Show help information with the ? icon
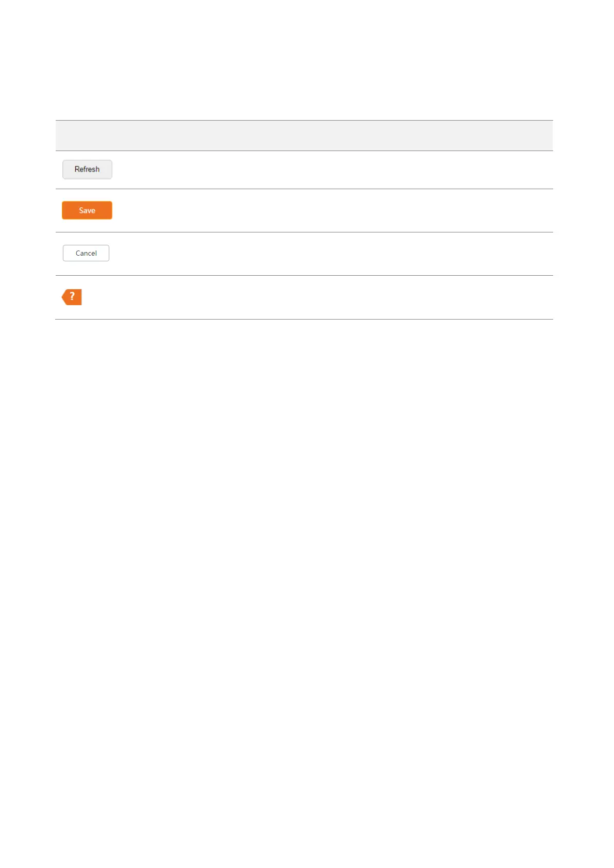Viewport: 614px width, 868px height. tap(72, 297)
